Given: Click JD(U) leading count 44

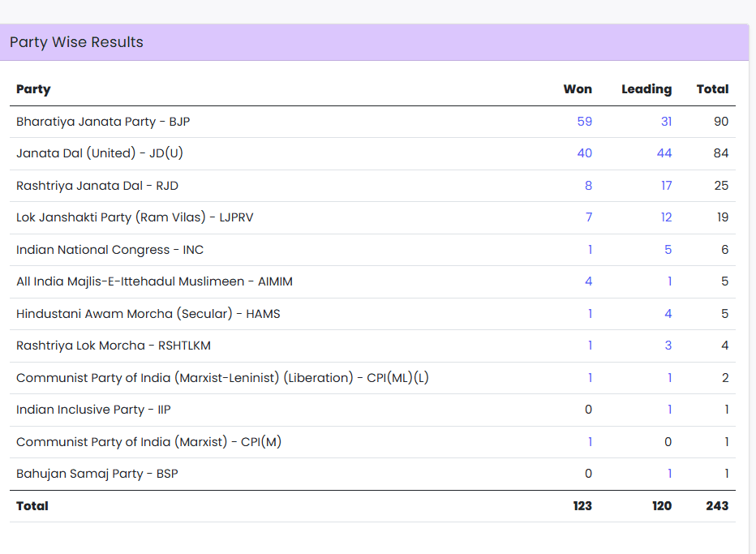Looking at the screenshot, I should (664, 153).
